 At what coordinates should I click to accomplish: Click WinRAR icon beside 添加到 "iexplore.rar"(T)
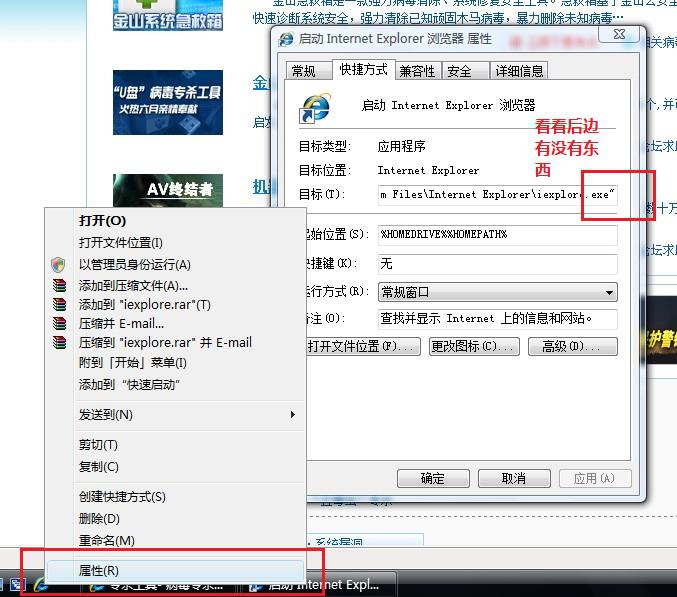point(59,304)
